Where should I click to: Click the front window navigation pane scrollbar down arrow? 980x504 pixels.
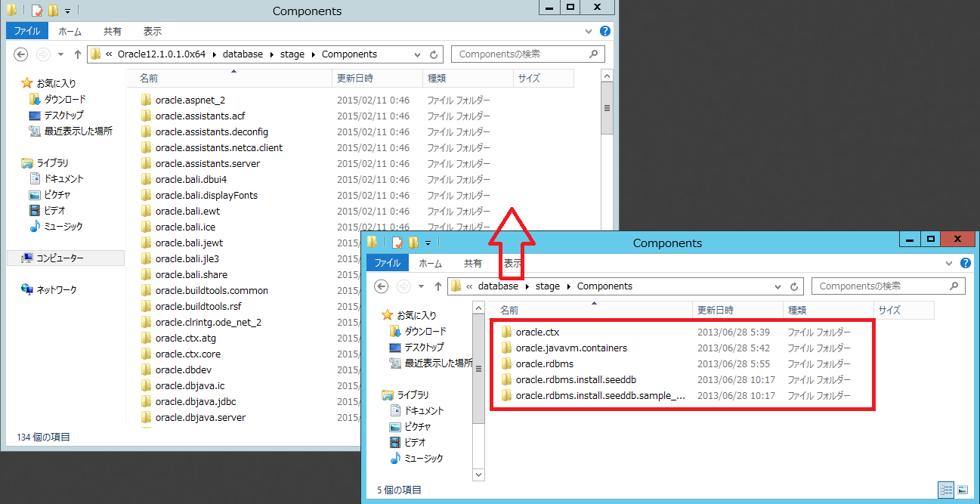(x=478, y=474)
